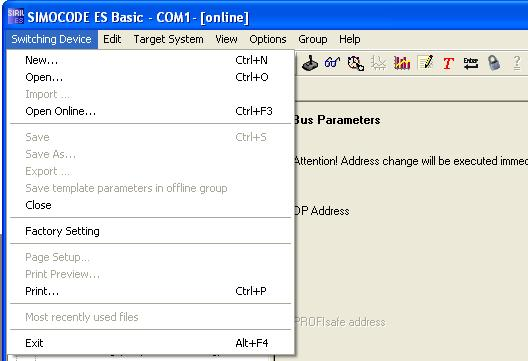The height and width of the screenshot is (361, 528).
Task: Click the grayed Export entry
Action: (x=151, y=171)
